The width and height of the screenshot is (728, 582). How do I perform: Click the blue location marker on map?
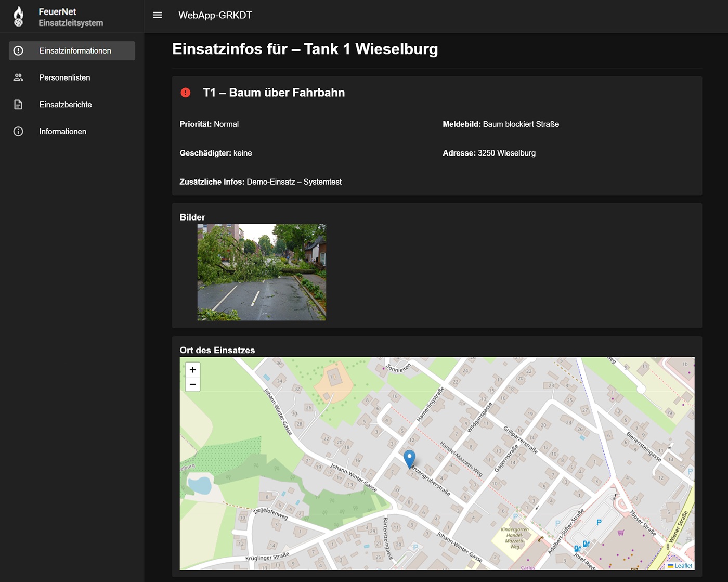(409, 459)
